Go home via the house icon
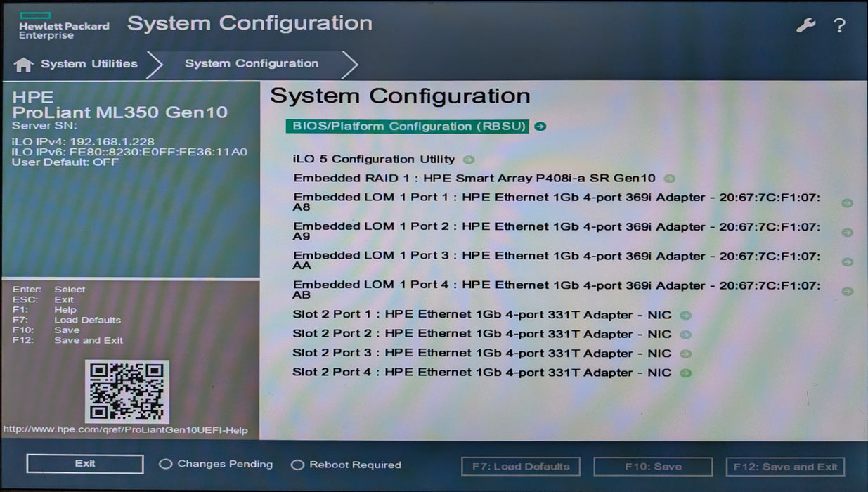The width and height of the screenshot is (868, 492). [x=23, y=64]
